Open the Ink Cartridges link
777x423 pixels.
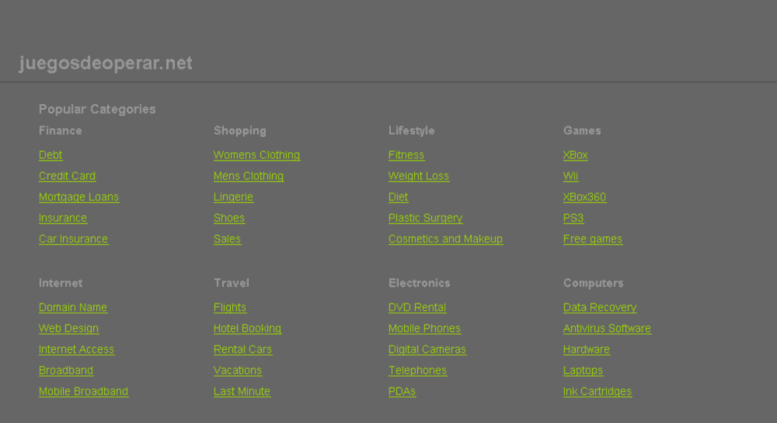click(x=597, y=391)
